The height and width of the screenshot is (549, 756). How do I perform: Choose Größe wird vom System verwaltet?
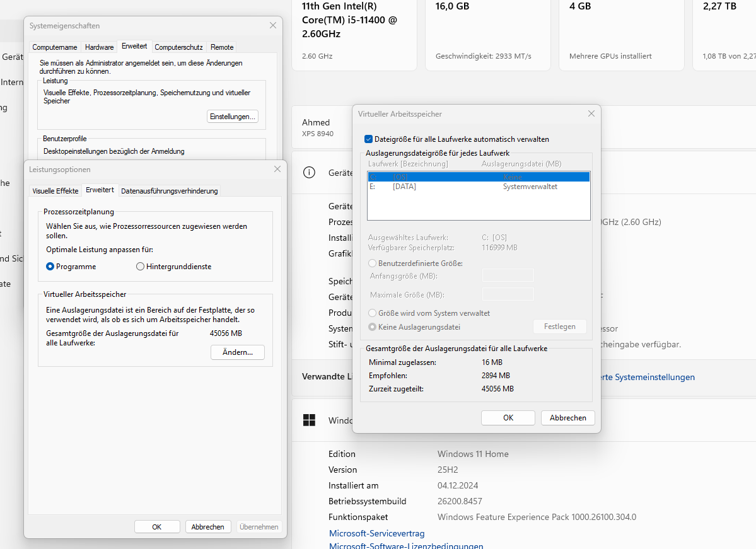coord(372,313)
